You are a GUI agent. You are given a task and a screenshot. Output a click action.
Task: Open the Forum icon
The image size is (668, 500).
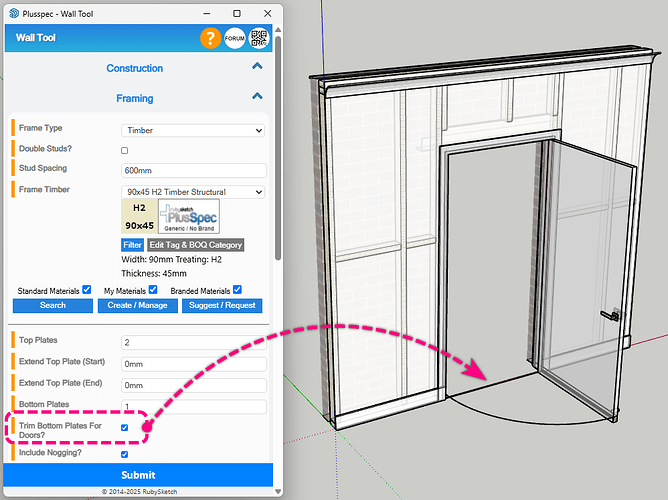click(235, 38)
